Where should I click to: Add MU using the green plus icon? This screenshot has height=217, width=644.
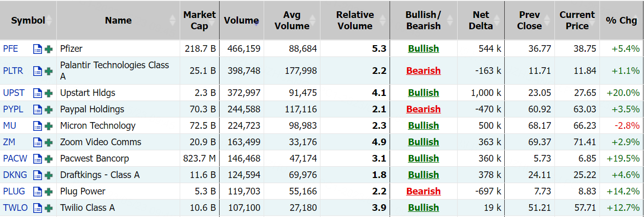point(49,126)
